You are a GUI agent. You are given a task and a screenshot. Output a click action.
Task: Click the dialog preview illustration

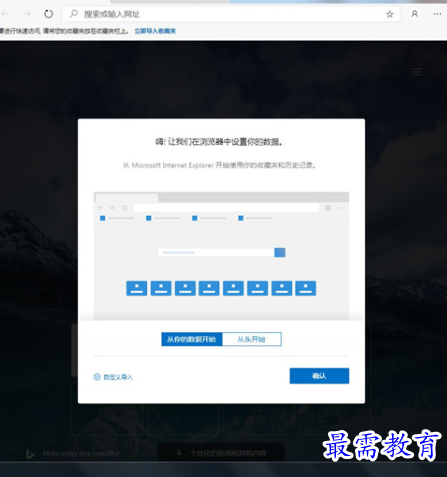click(x=221, y=256)
